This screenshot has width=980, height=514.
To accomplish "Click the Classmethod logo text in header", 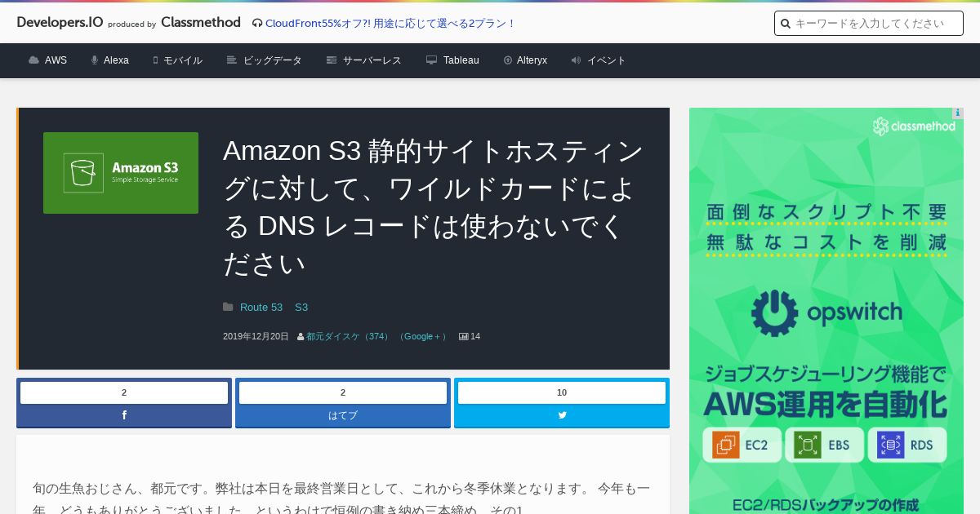I will coord(201,23).
